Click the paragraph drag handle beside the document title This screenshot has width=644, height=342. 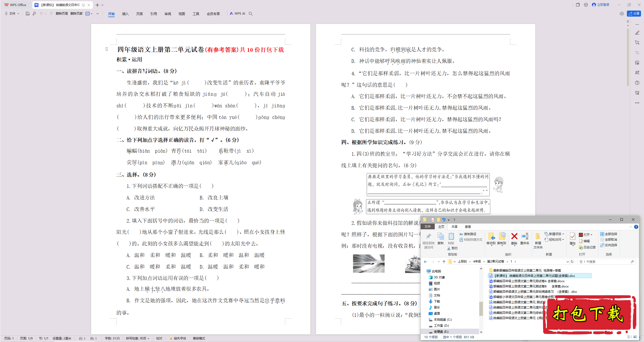click(107, 49)
